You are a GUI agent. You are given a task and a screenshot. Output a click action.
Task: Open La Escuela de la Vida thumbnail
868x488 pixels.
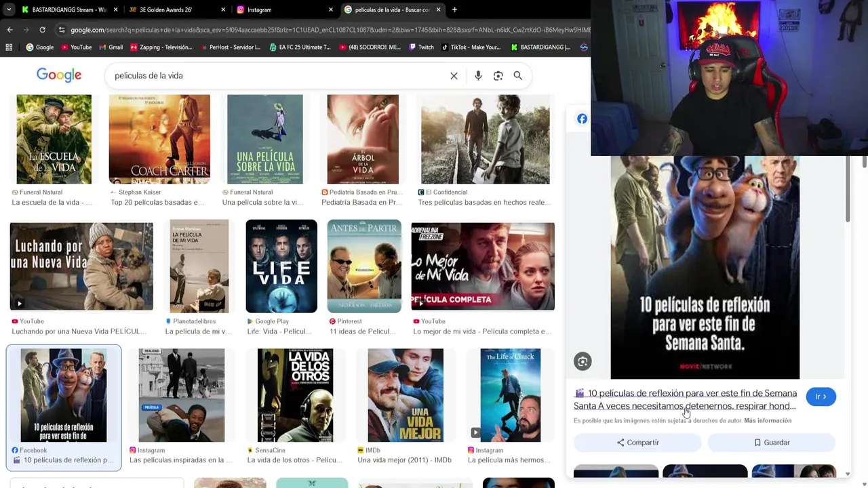[54, 139]
